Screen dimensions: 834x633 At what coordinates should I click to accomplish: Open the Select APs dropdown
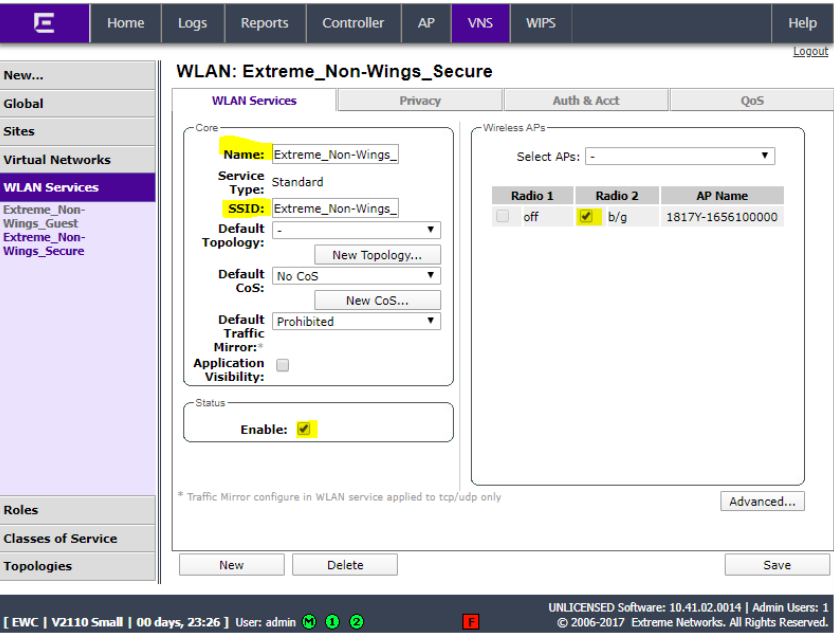pos(680,156)
